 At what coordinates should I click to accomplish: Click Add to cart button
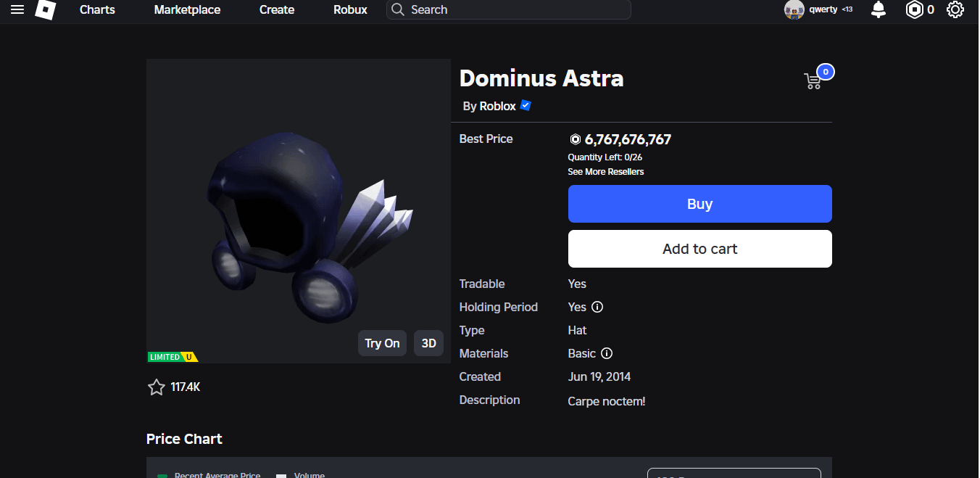coord(699,249)
